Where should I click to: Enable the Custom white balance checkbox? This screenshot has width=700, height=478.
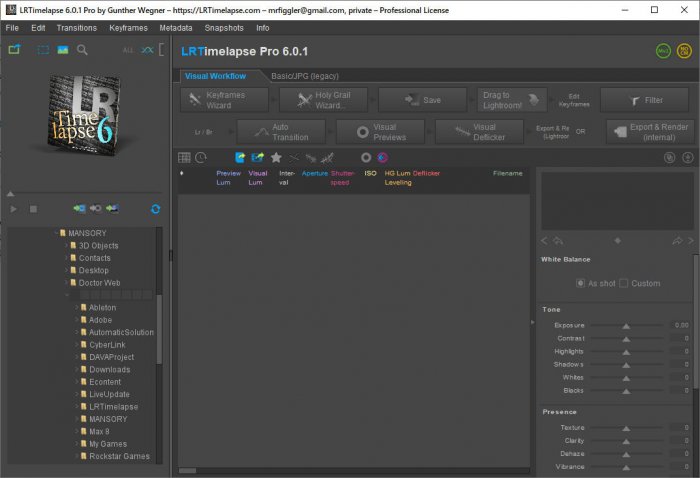click(624, 283)
